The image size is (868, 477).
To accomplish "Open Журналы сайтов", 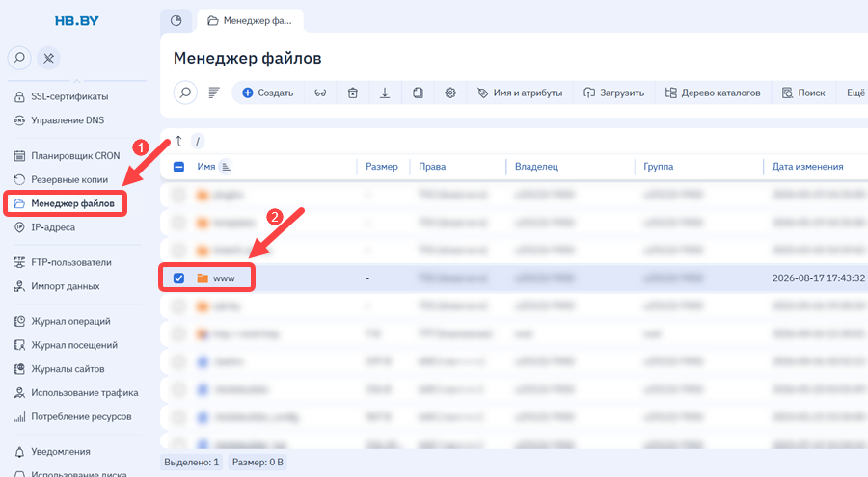I will pos(68,368).
